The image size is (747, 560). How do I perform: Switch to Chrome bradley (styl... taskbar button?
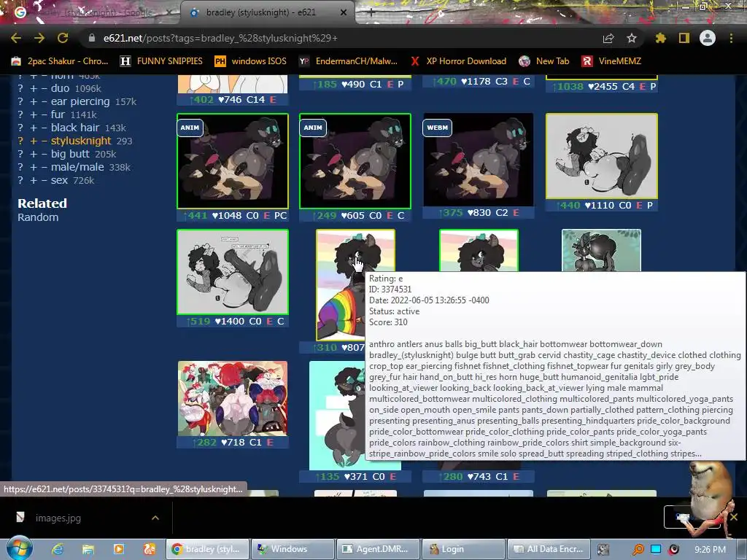[x=207, y=549]
